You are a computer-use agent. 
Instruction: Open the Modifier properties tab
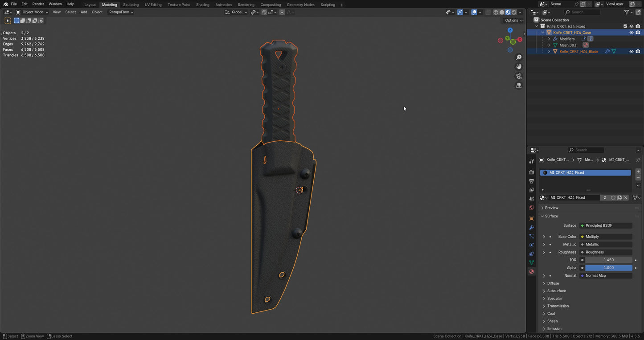531,228
